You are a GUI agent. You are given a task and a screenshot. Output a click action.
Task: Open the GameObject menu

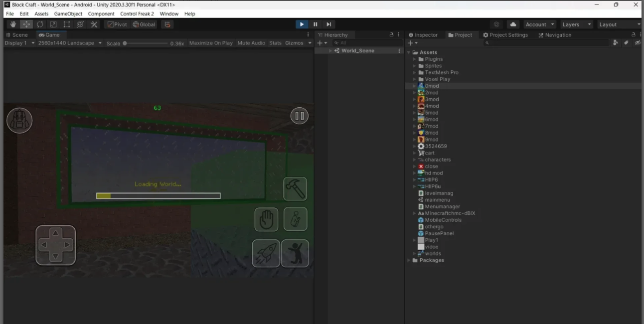pos(68,14)
